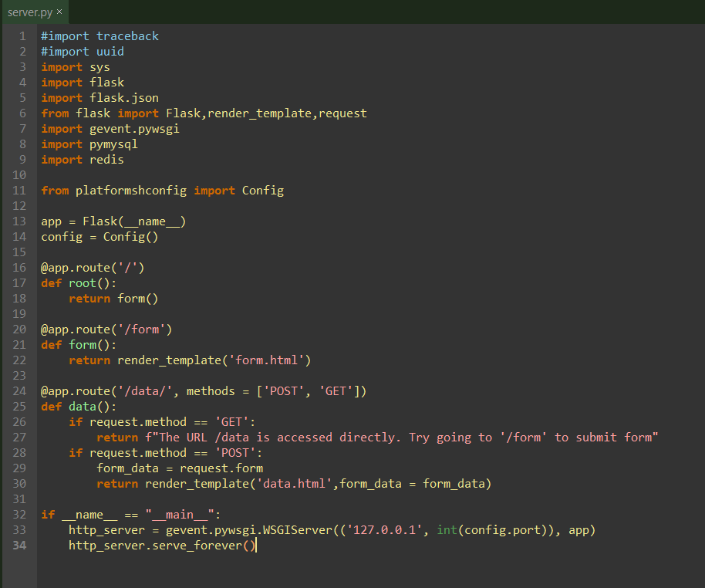Click the 'platformshconfig' module name

click(130, 191)
